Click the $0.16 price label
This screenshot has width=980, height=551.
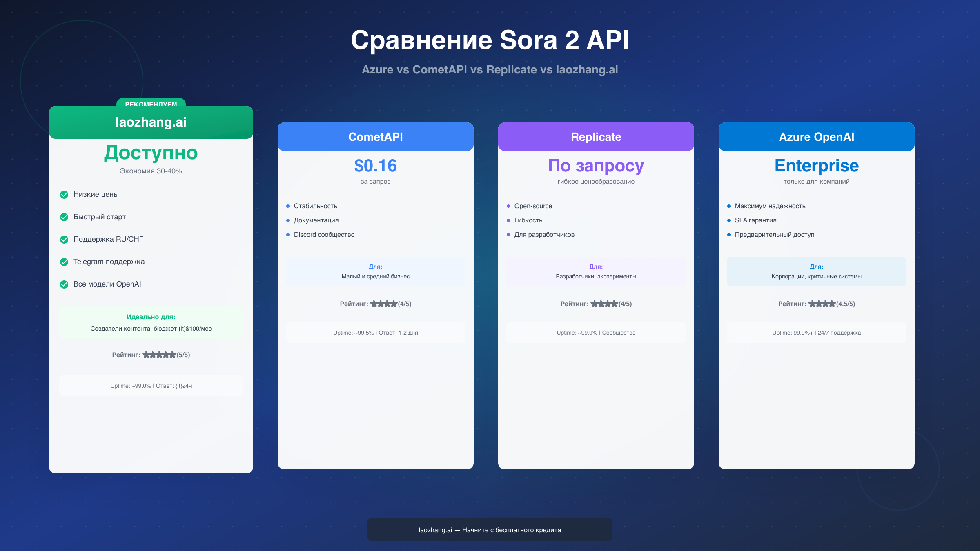coord(375,166)
